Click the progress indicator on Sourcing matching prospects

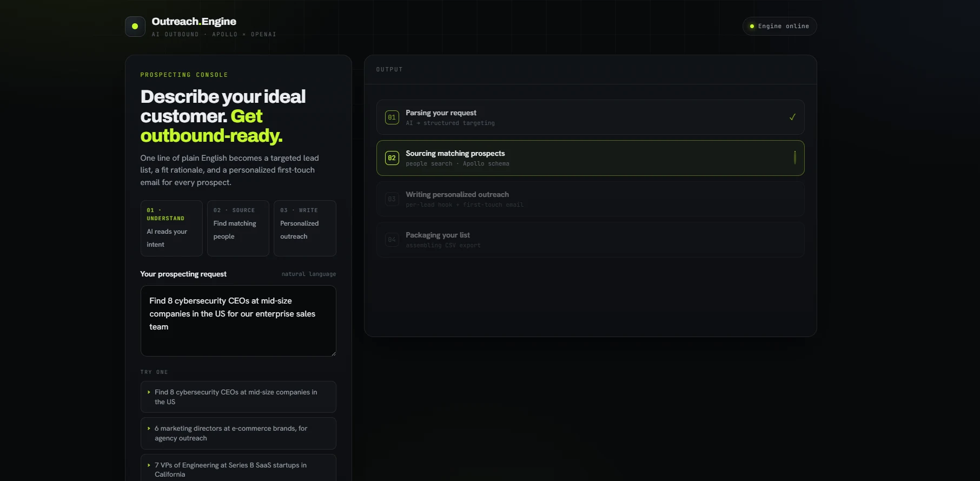(794, 157)
